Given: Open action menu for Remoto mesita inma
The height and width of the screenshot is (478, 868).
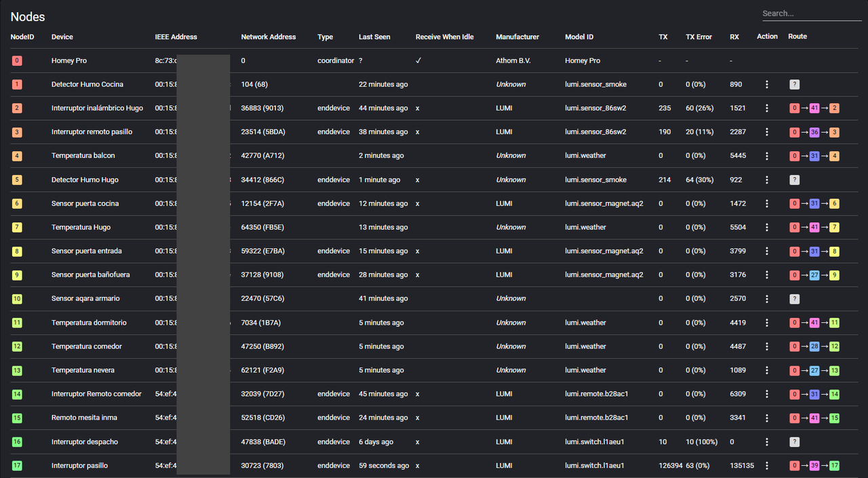Looking at the screenshot, I should click(x=767, y=418).
